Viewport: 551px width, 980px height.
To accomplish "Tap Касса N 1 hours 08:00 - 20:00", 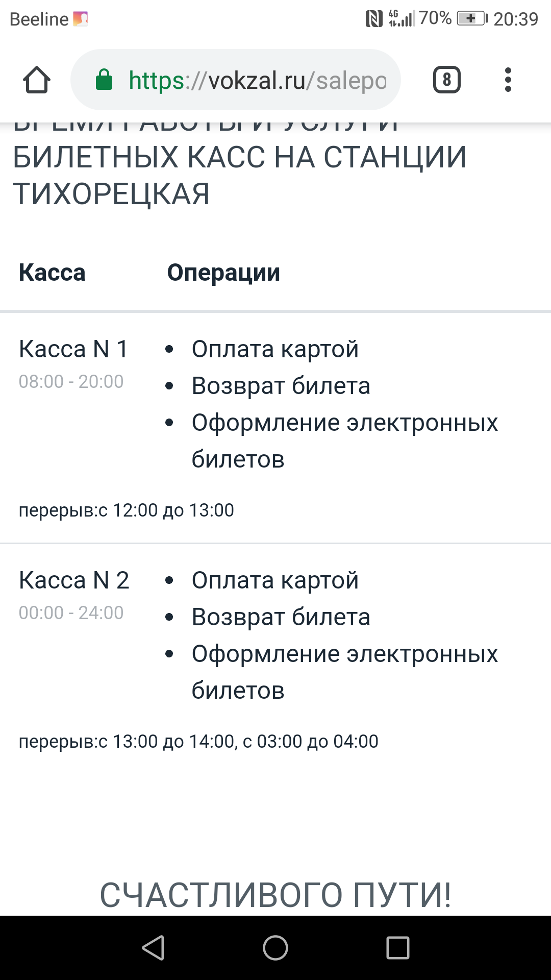I will 71,382.
